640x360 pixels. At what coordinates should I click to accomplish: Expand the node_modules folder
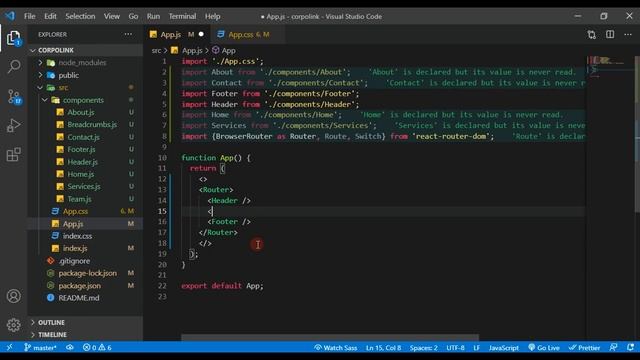(85, 63)
